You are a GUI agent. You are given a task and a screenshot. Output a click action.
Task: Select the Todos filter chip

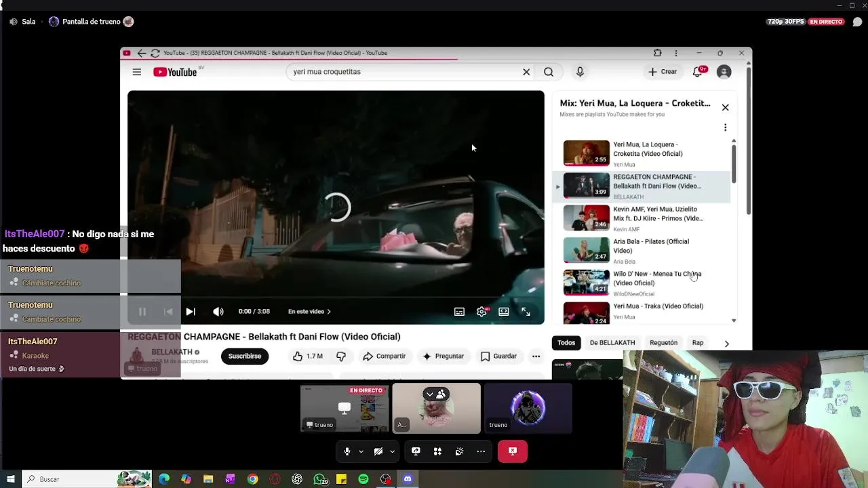pos(566,343)
